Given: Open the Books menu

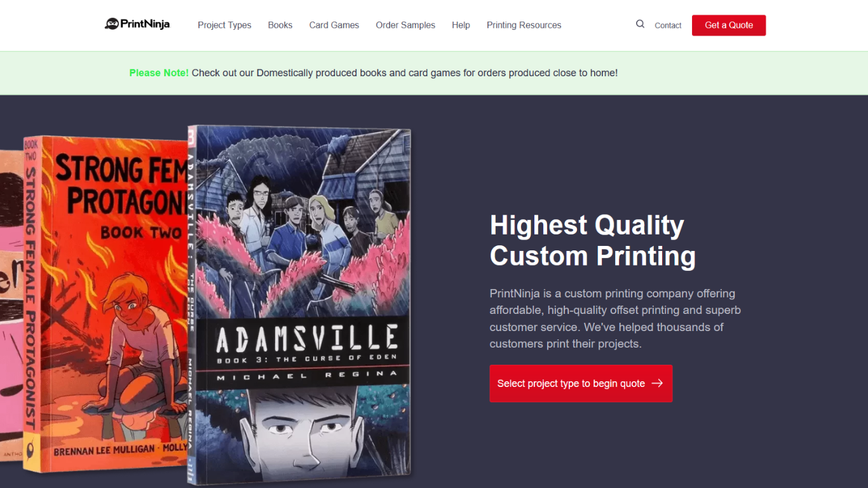Looking at the screenshot, I should (280, 25).
